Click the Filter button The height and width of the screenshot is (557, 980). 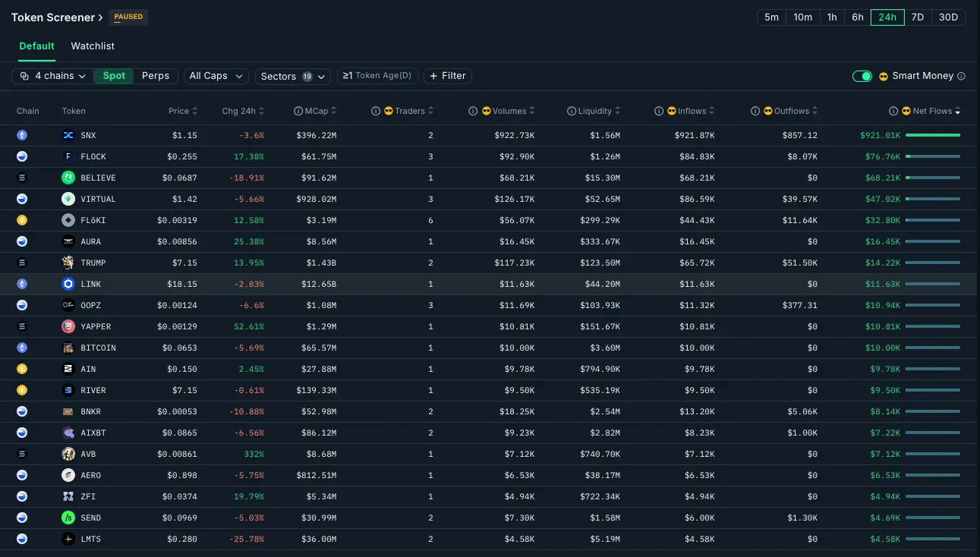pyautogui.click(x=448, y=76)
